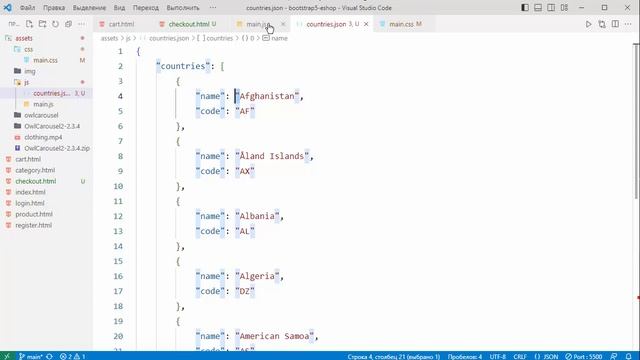Open the Файл menu
Screen dimensions: 640x360
pyautogui.click(x=27, y=8)
